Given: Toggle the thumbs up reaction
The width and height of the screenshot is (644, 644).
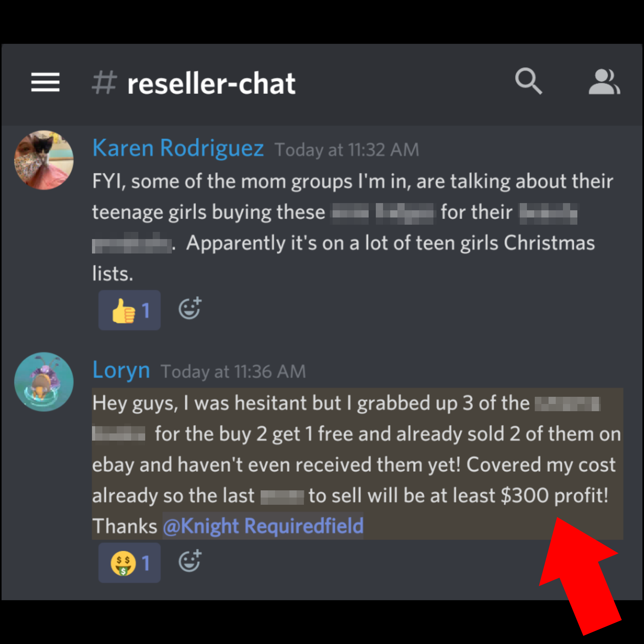Looking at the screenshot, I should click(x=129, y=310).
